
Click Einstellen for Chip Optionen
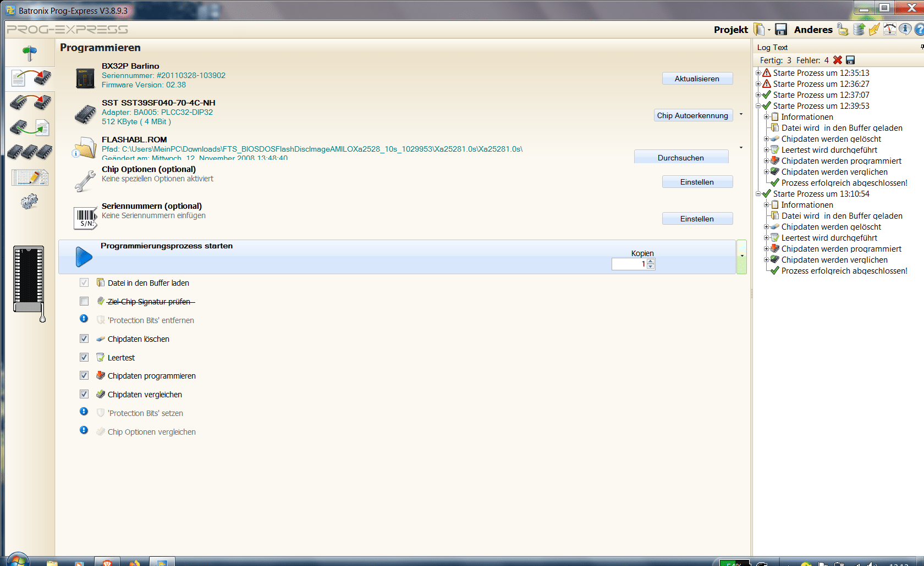[x=697, y=182]
